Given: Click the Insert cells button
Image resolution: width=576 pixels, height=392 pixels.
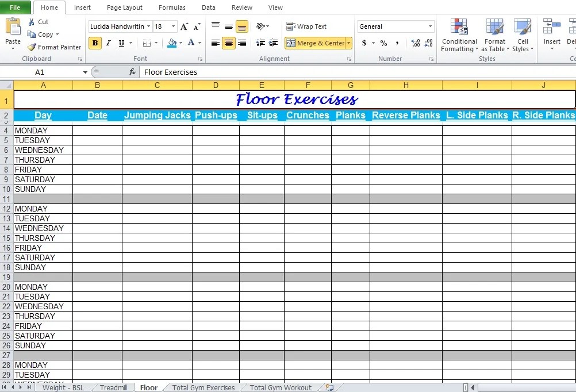Looking at the screenshot, I should [x=551, y=34].
